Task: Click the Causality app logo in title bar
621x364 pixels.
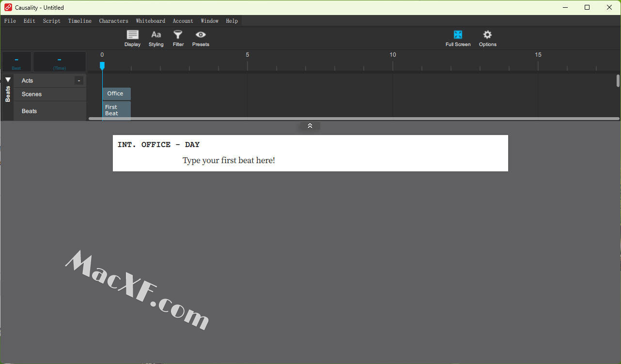Action: click(8, 7)
